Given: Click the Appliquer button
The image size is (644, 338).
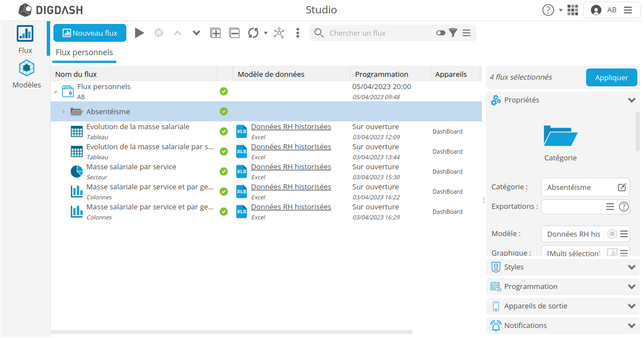Looking at the screenshot, I should [611, 77].
